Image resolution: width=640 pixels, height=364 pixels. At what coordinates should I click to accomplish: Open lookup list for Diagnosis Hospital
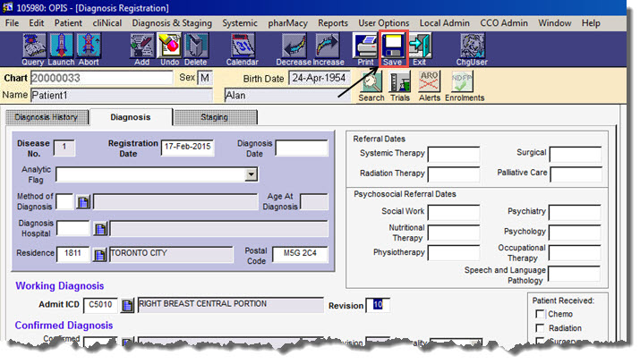point(100,229)
